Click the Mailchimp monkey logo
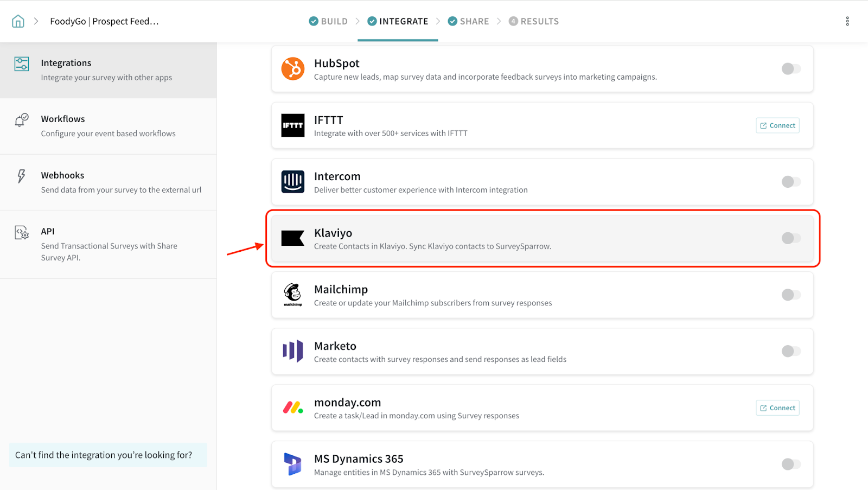The height and width of the screenshot is (490, 868). [292, 295]
